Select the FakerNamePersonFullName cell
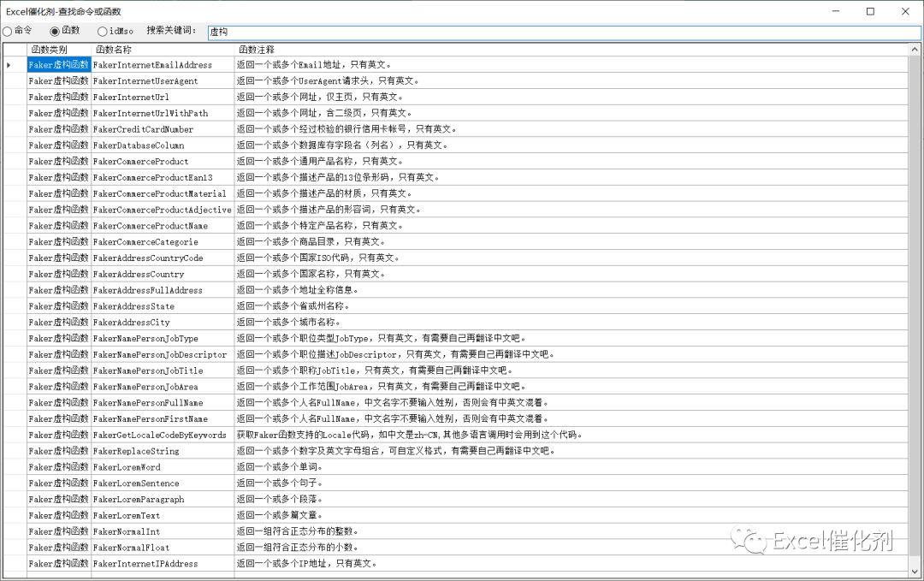Image resolution: width=924 pixels, height=581 pixels. (x=163, y=403)
